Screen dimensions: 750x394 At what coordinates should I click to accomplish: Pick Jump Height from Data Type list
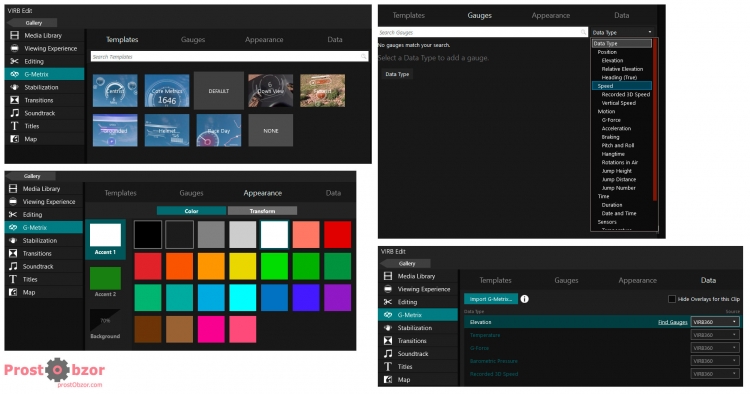[x=617, y=171]
